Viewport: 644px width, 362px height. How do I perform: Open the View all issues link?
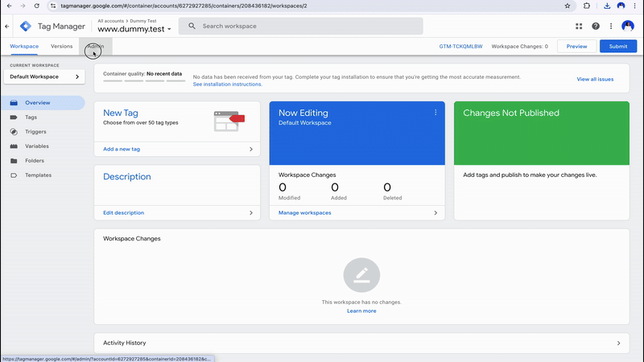pos(595,80)
